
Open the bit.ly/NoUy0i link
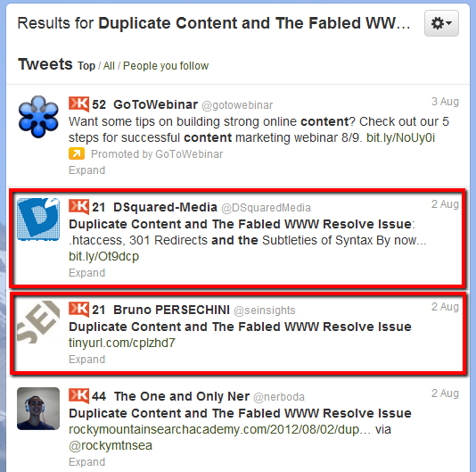point(401,137)
